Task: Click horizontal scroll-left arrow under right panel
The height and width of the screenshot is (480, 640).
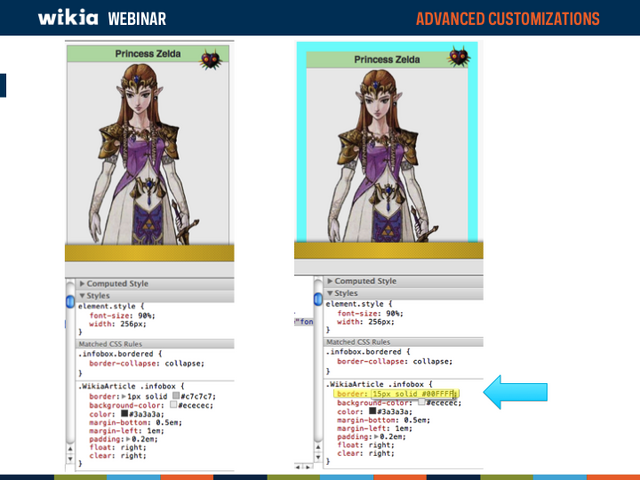Action: tap(298, 466)
